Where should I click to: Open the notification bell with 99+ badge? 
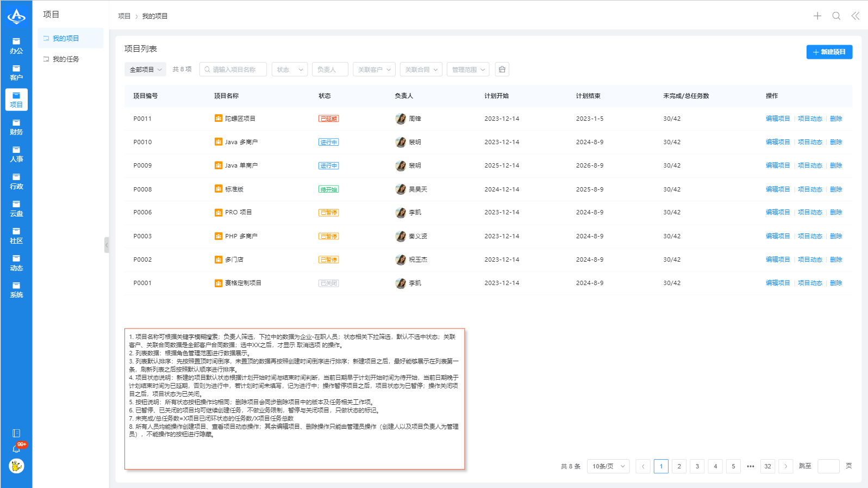(x=16, y=449)
